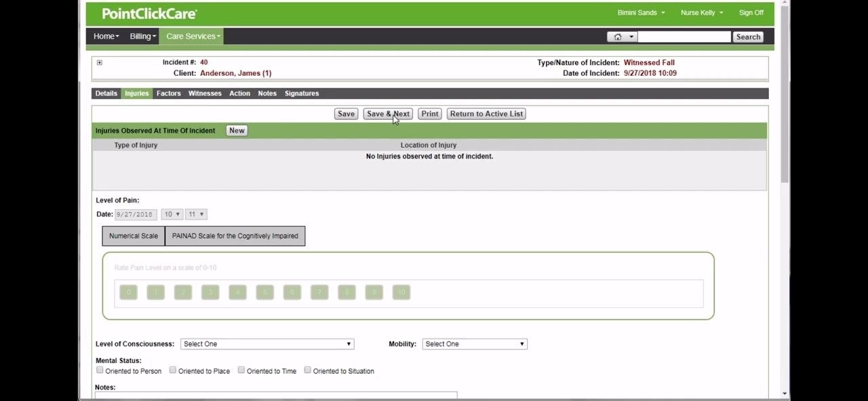This screenshot has width=868, height=401.
Task: Open the Billing menu
Action: click(142, 37)
